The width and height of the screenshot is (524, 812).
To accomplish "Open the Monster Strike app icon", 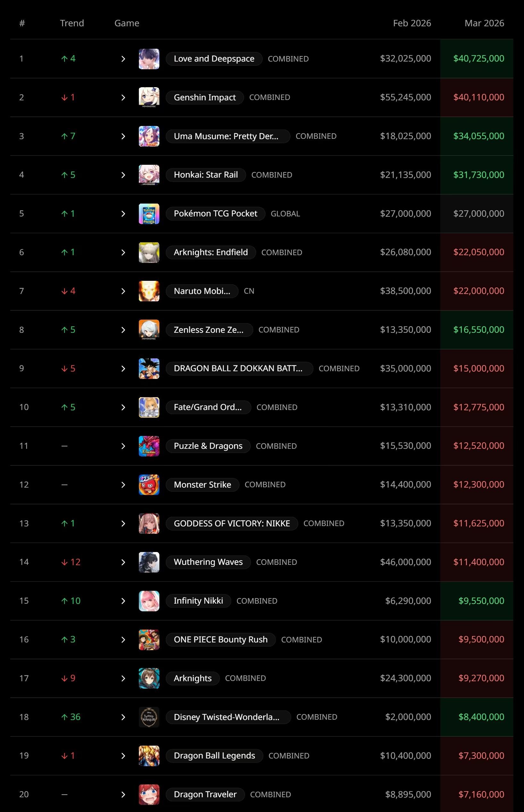I will (149, 485).
